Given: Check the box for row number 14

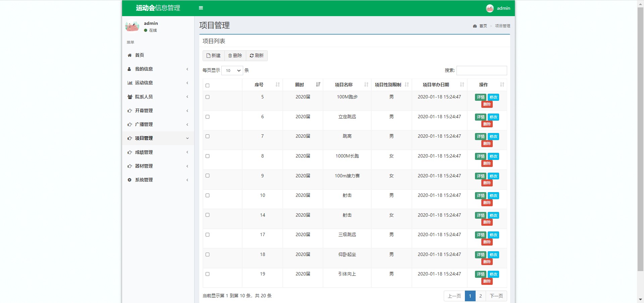Looking at the screenshot, I should pos(208,215).
